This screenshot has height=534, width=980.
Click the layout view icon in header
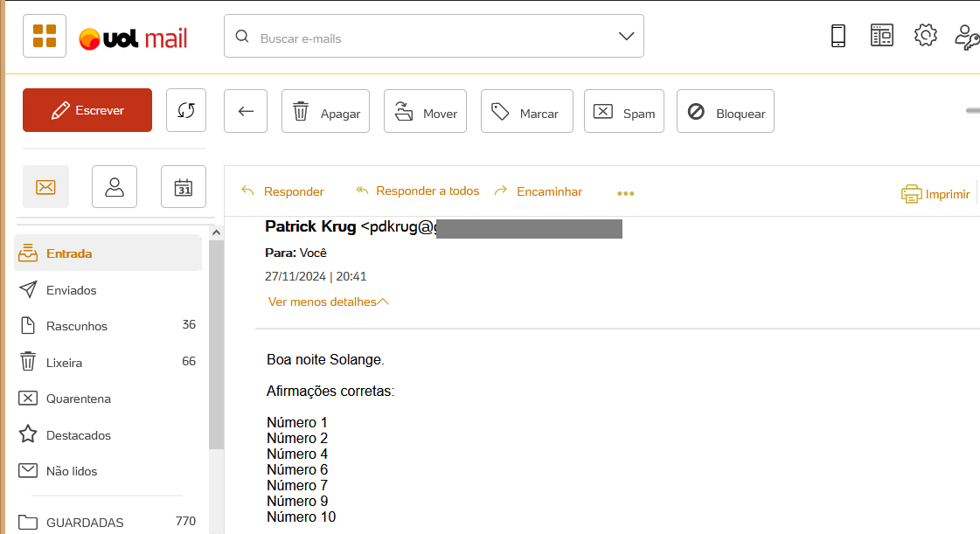tap(881, 36)
